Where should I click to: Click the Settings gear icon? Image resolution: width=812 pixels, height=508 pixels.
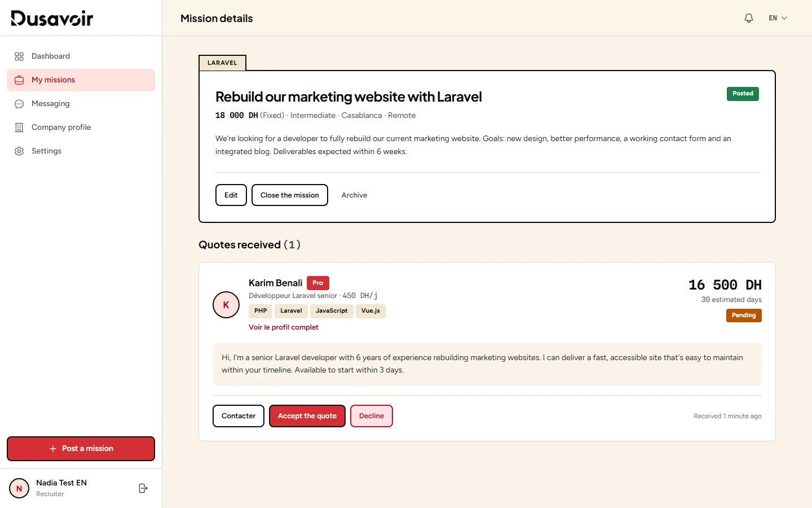click(x=19, y=151)
